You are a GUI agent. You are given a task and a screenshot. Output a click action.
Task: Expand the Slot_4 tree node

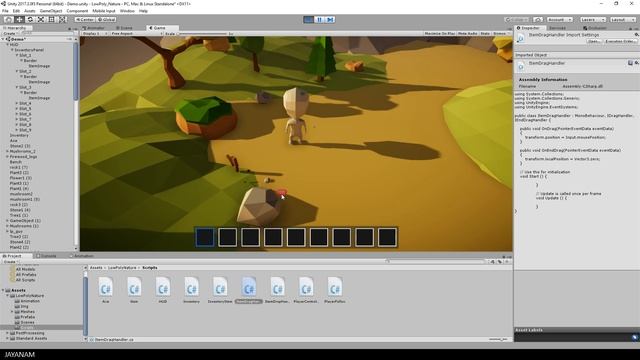coord(17,103)
